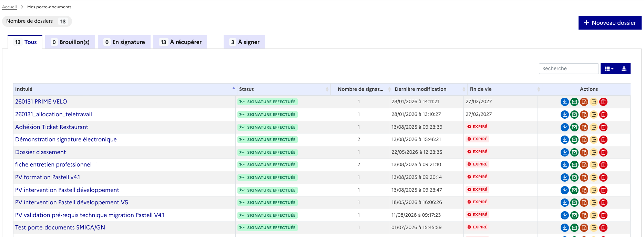
Task: Duplicate the 260131 PRIME VELO dossier
Action: click(x=584, y=102)
